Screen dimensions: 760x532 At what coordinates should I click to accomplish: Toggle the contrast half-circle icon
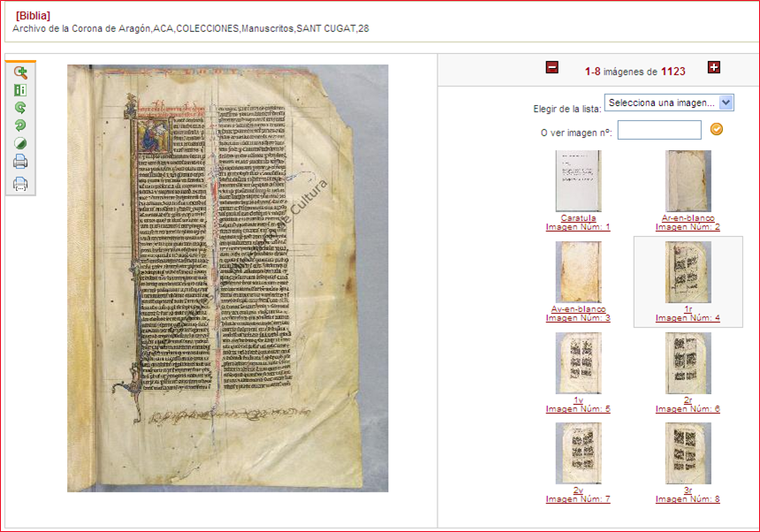(x=20, y=143)
